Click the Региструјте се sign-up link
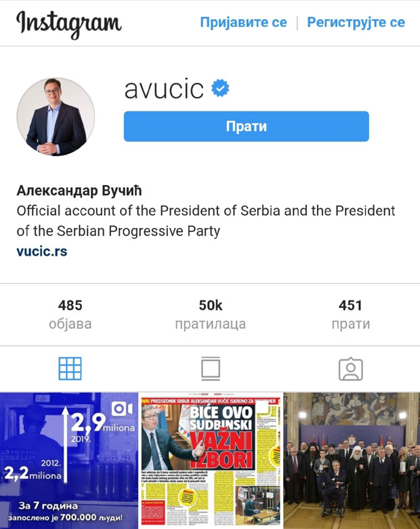 click(x=356, y=22)
